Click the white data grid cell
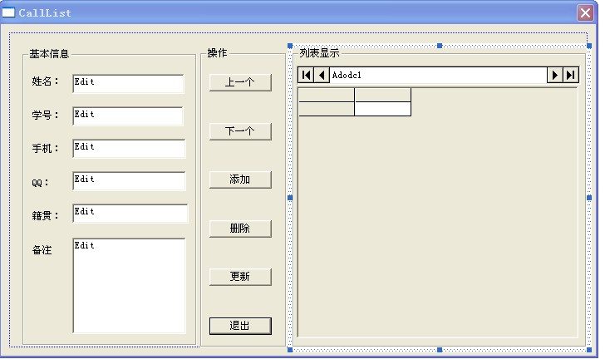This screenshot has width=605, height=364. pos(383,109)
